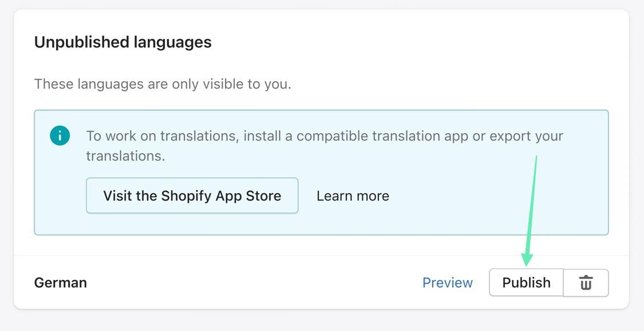This screenshot has height=331, width=644.
Task: Click the word 'translations.' on second banner line
Action: (x=125, y=155)
